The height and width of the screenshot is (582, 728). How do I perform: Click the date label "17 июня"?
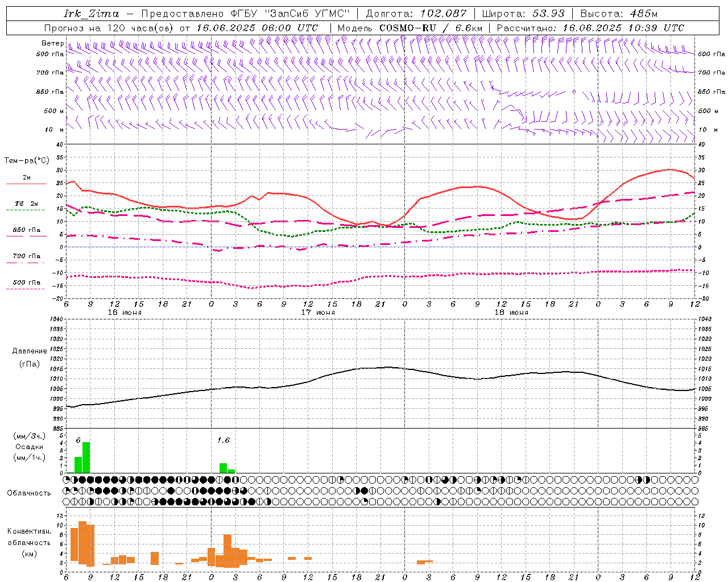coord(318,312)
